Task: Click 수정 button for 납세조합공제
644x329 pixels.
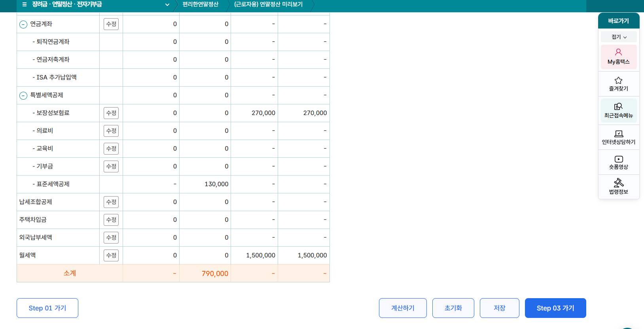Action: point(111,202)
